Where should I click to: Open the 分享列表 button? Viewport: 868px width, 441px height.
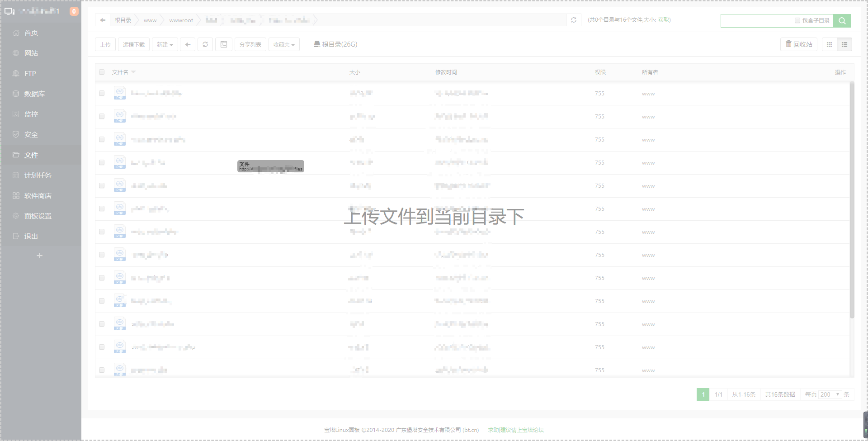pyautogui.click(x=250, y=44)
